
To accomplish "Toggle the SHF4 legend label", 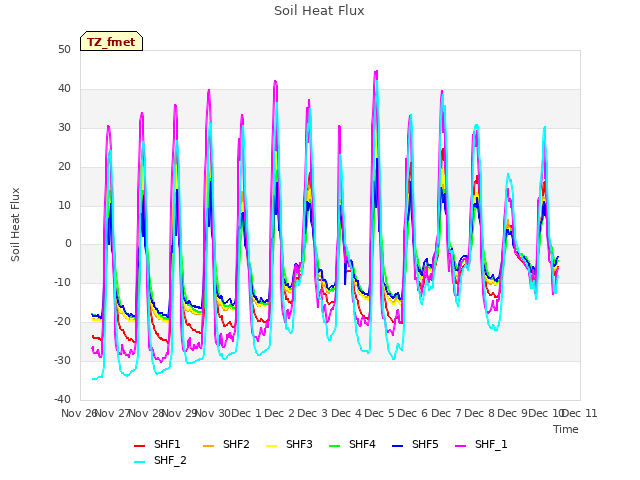I will (x=362, y=444).
